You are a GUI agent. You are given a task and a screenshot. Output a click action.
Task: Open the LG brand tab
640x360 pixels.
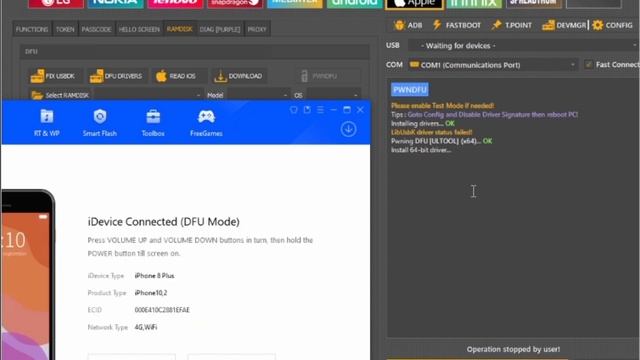coord(56,4)
